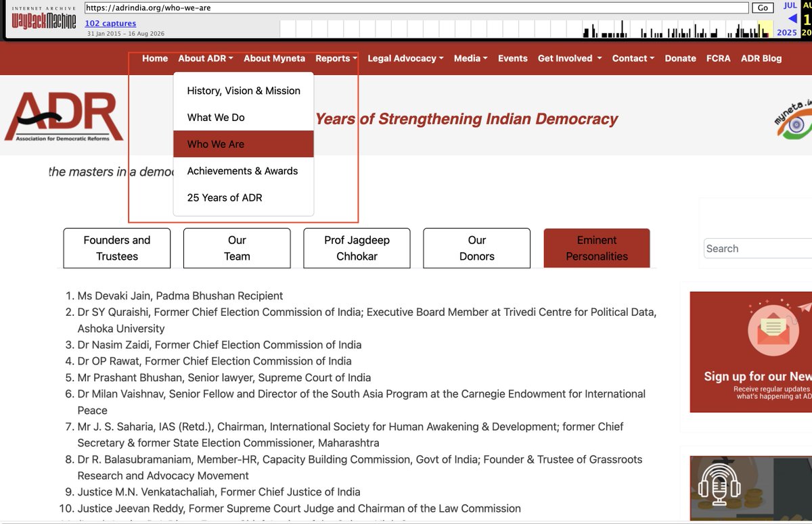The height and width of the screenshot is (524, 812).
Task: Expand the About ADR dropdown
Action: [x=206, y=58]
